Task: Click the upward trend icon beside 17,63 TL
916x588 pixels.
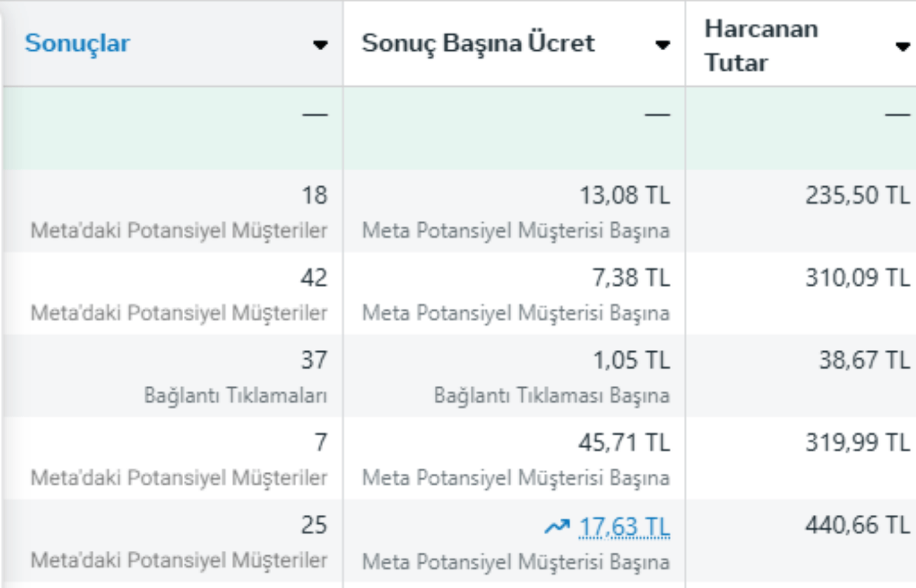Action: click(556, 526)
